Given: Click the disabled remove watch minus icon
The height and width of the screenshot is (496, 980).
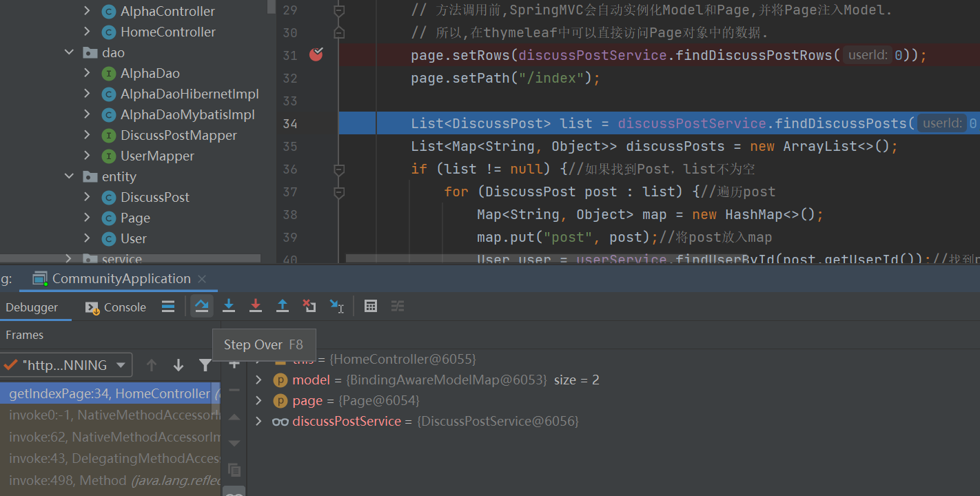Looking at the screenshot, I should point(234,390).
